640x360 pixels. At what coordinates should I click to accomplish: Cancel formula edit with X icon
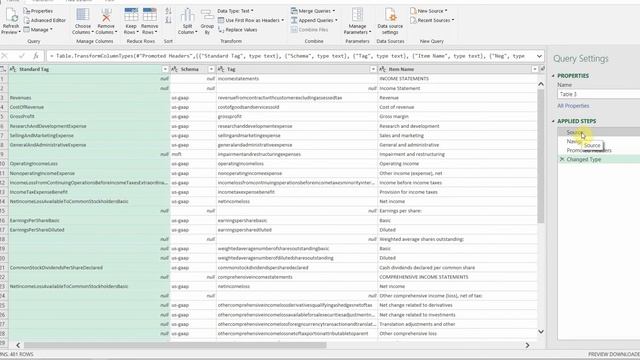[4, 56]
